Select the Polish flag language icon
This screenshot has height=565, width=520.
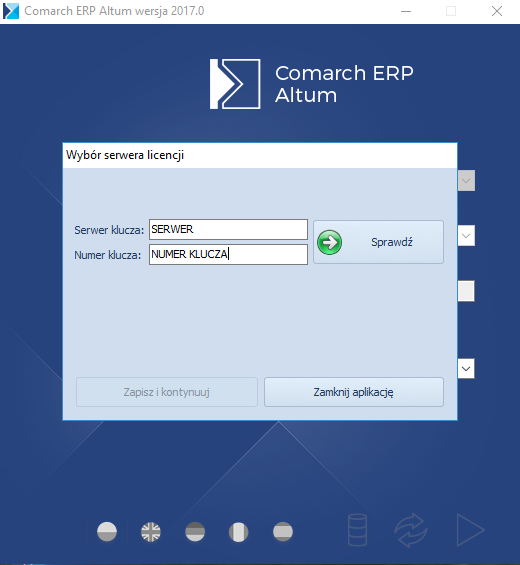click(107, 531)
